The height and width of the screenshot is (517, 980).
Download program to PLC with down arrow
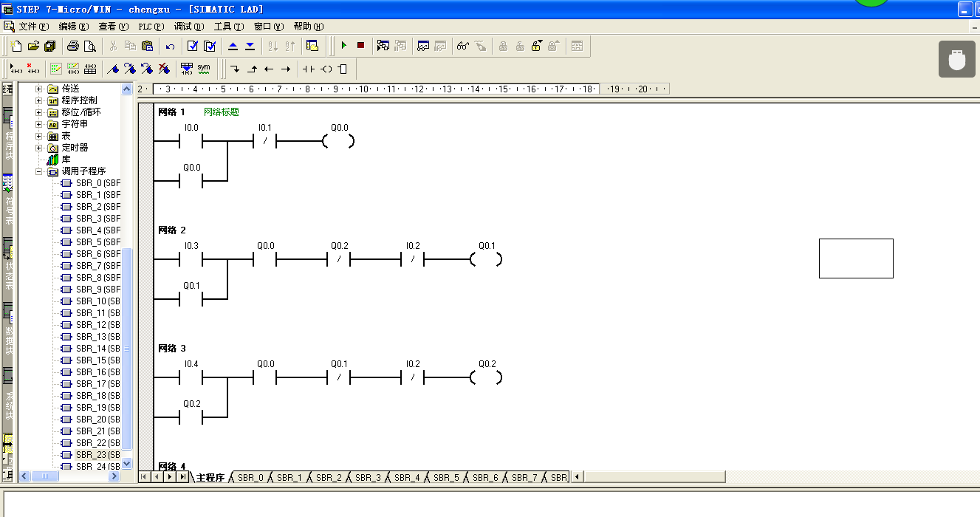(250, 46)
